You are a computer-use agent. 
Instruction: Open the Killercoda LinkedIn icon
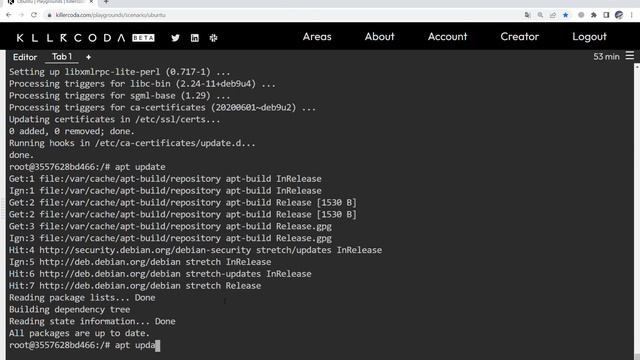point(195,38)
